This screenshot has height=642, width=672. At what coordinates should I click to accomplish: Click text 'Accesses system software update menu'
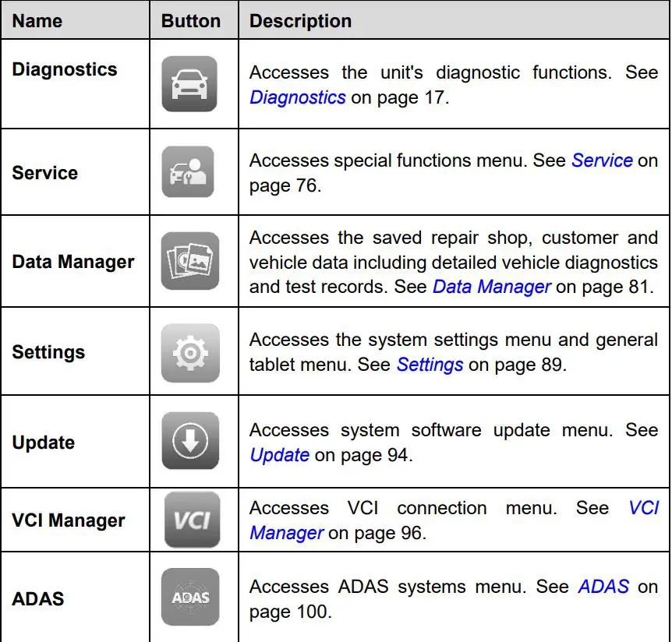click(431, 430)
